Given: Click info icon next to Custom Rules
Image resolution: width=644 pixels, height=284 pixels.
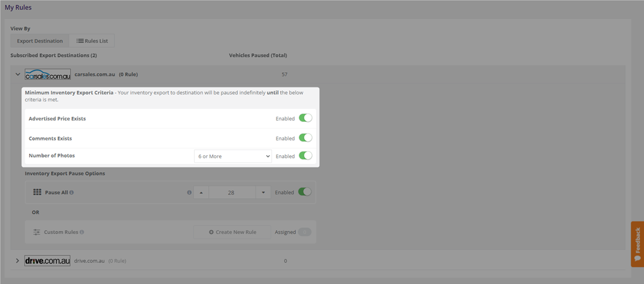Looking at the screenshot, I should point(82,232).
